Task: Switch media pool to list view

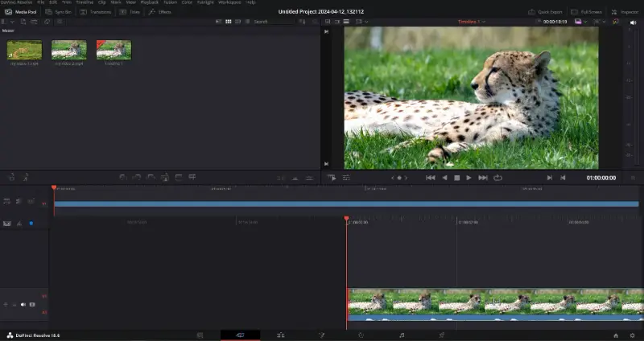Action: coord(247,22)
